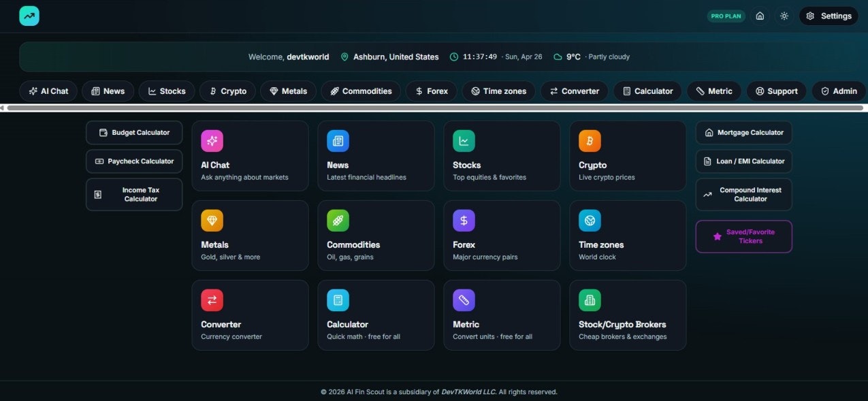This screenshot has width=868, height=401.
Task: Select the Commodities navigation tab
Action: [361, 91]
